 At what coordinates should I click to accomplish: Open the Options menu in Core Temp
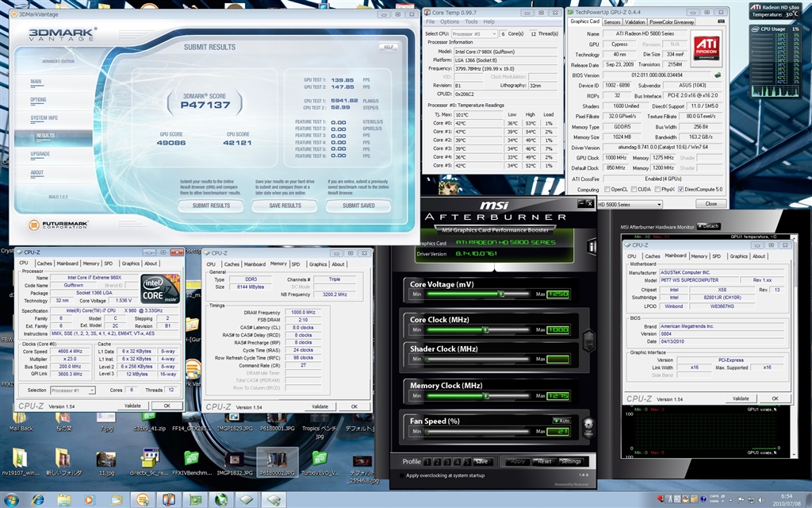[450, 22]
